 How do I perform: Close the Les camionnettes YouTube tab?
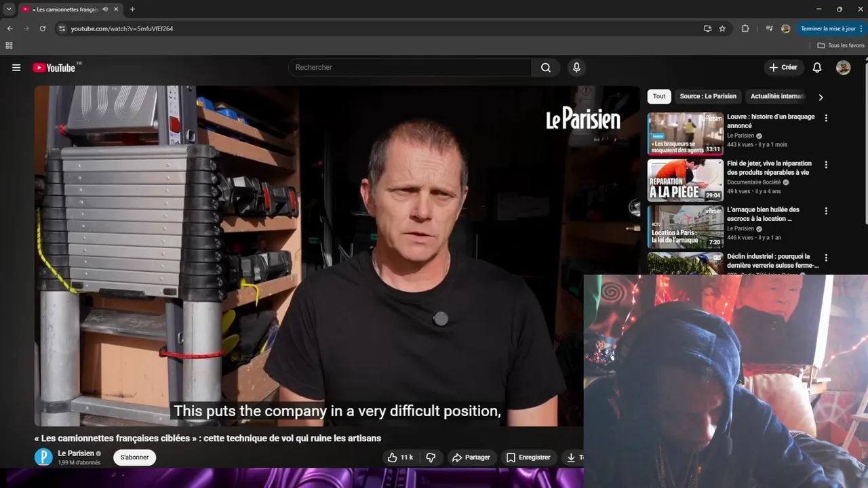[116, 9]
